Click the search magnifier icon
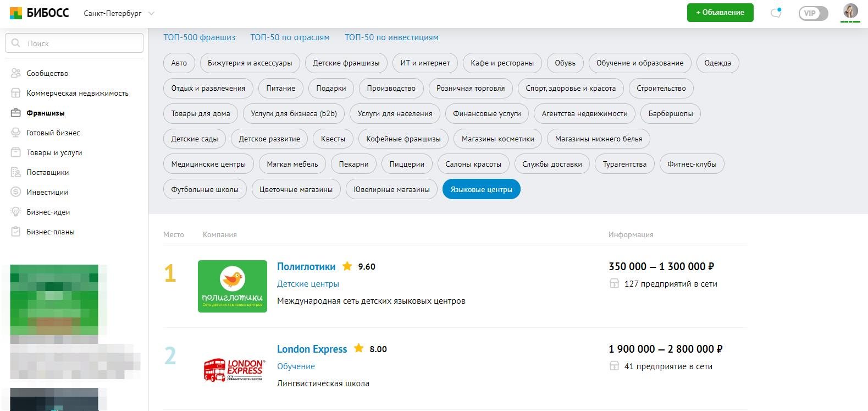This screenshot has height=411, width=868. point(16,43)
